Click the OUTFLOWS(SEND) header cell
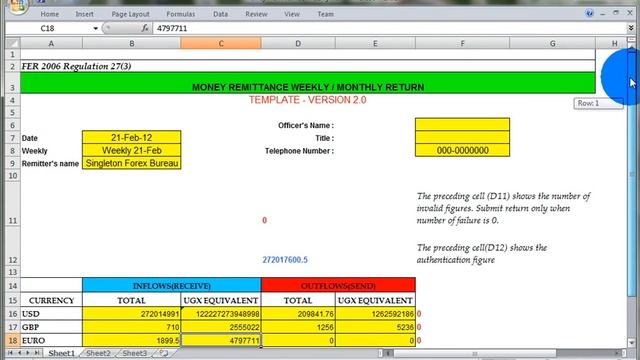This screenshot has width=640, height=360. click(x=338, y=285)
